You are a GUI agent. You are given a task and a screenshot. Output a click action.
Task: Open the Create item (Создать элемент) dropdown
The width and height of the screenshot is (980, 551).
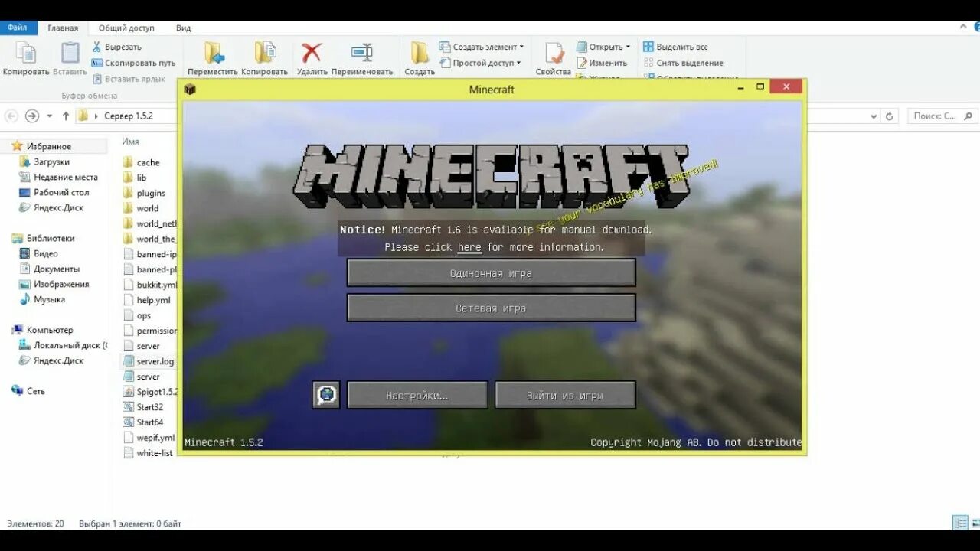[482, 47]
